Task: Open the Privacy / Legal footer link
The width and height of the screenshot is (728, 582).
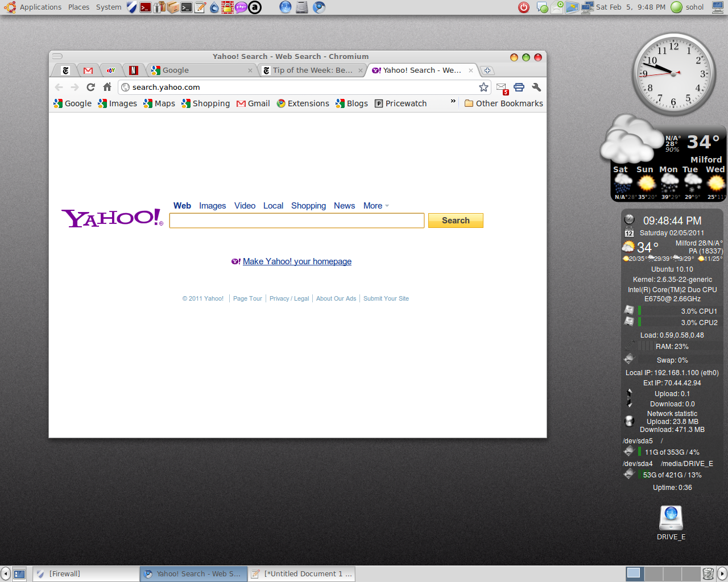Action: 289,298
